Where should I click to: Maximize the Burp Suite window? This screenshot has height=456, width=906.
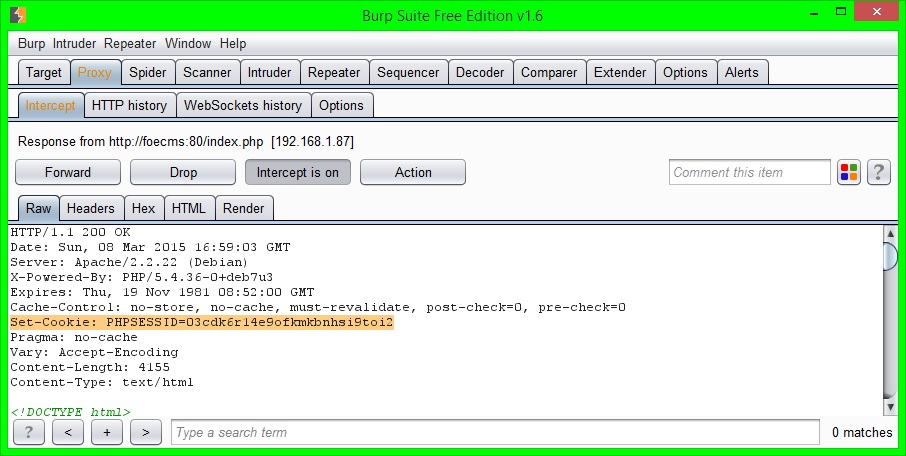coord(841,12)
